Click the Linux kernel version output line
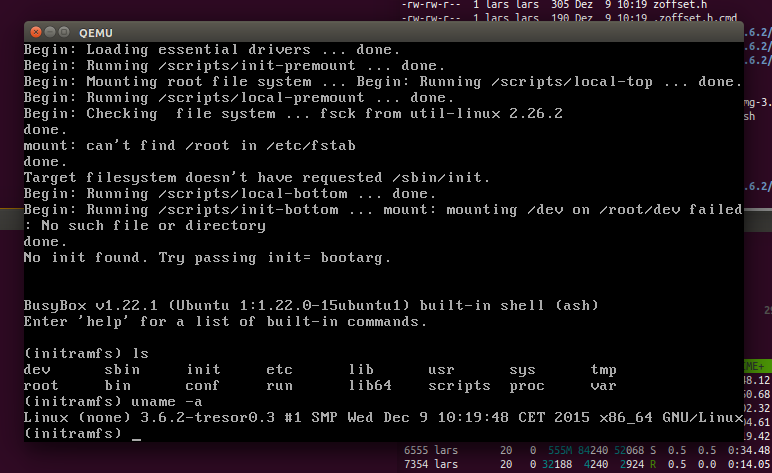This screenshot has width=772, height=473. (381, 417)
